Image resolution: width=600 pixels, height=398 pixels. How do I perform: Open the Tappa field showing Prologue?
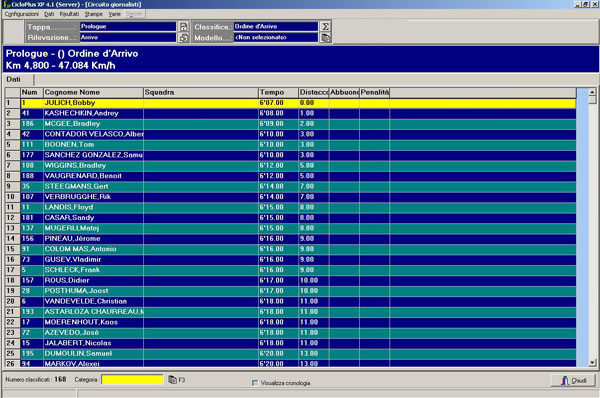128,26
